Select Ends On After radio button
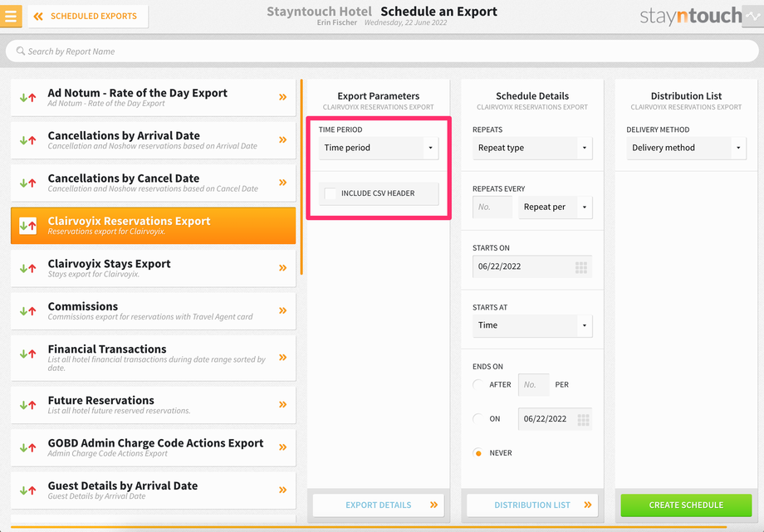Image resolution: width=764 pixels, height=532 pixels. [x=478, y=384]
